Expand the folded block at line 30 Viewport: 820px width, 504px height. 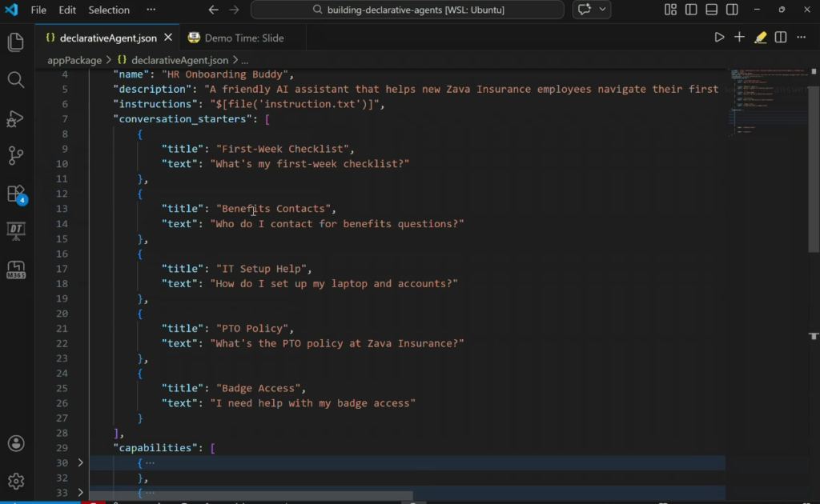(80, 463)
